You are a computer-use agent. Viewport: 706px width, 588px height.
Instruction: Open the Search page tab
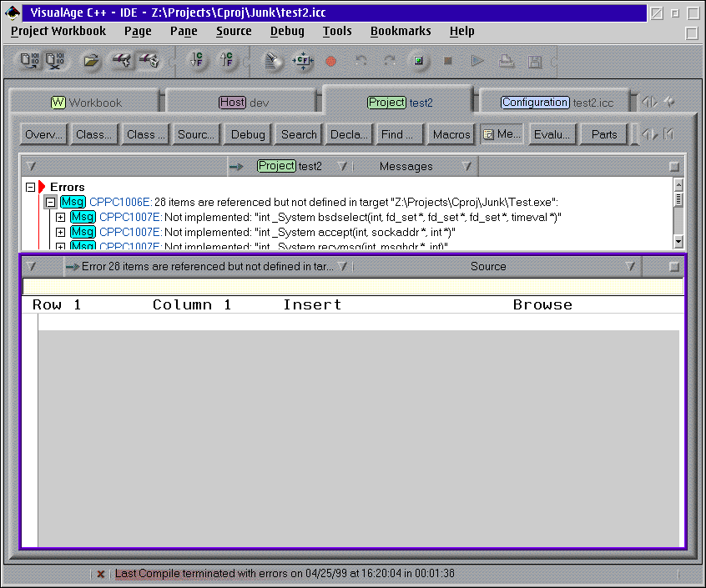[299, 134]
